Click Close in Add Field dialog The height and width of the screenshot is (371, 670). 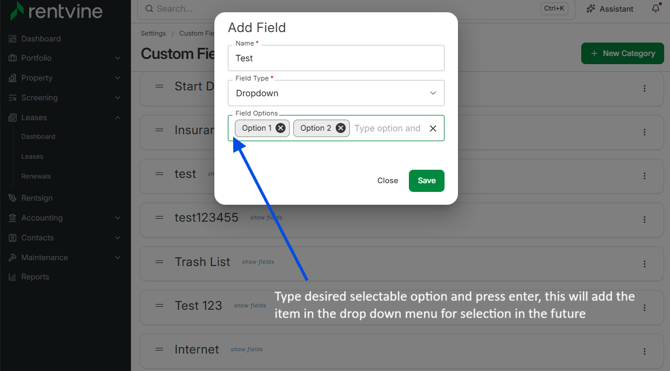(388, 181)
